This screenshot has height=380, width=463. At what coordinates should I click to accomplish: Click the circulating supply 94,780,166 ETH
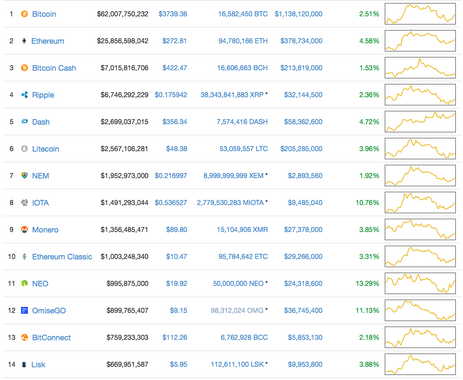pos(243,41)
